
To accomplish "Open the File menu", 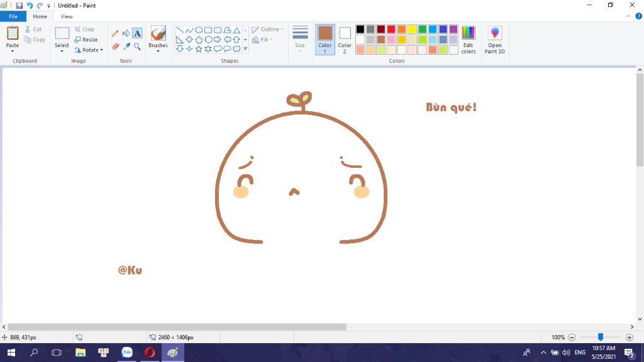I will (x=13, y=16).
